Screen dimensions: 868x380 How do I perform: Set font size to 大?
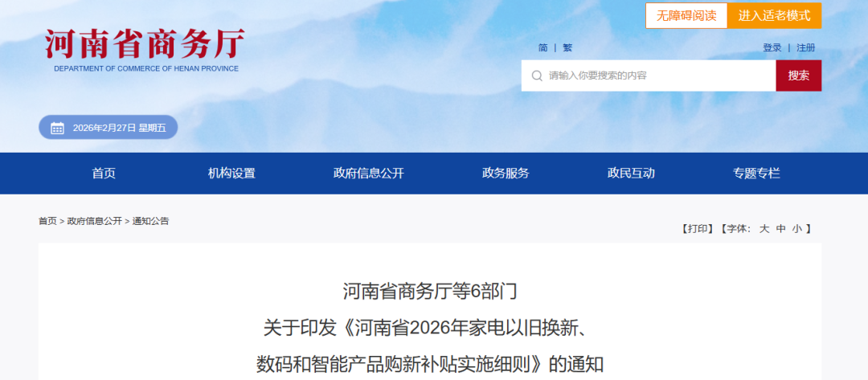[x=764, y=228]
